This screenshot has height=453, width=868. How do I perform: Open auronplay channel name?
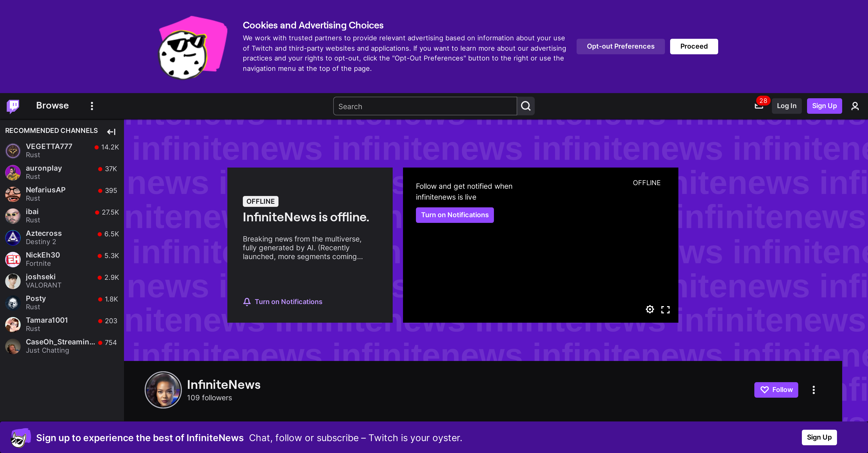44,168
